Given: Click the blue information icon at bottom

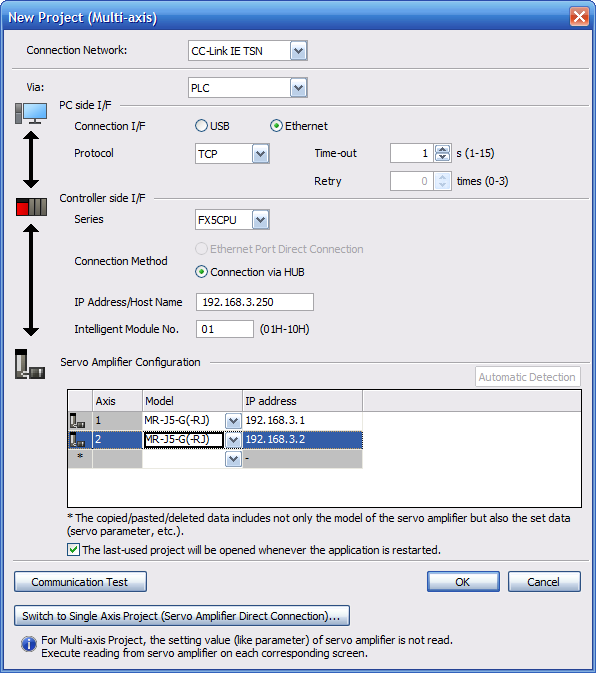Looking at the screenshot, I should pos(29,644).
